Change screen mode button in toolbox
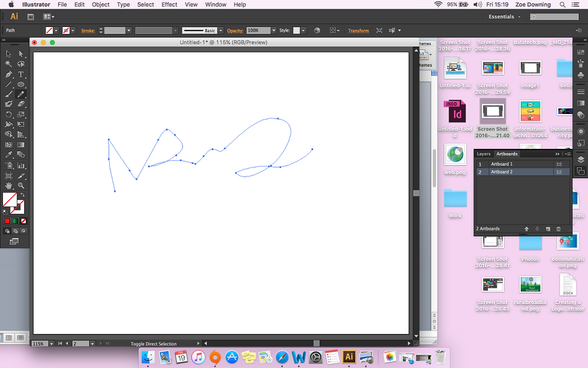 (x=14, y=241)
